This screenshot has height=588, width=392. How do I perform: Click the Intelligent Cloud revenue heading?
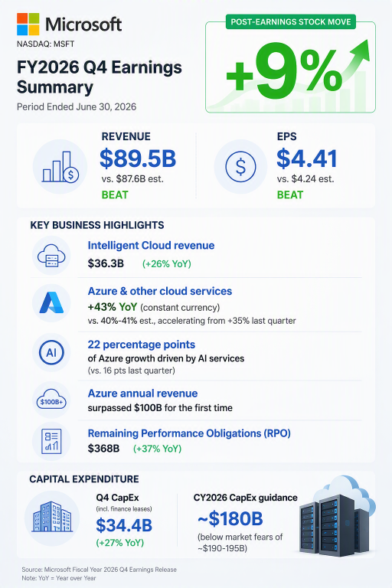click(x=151, y=246)
